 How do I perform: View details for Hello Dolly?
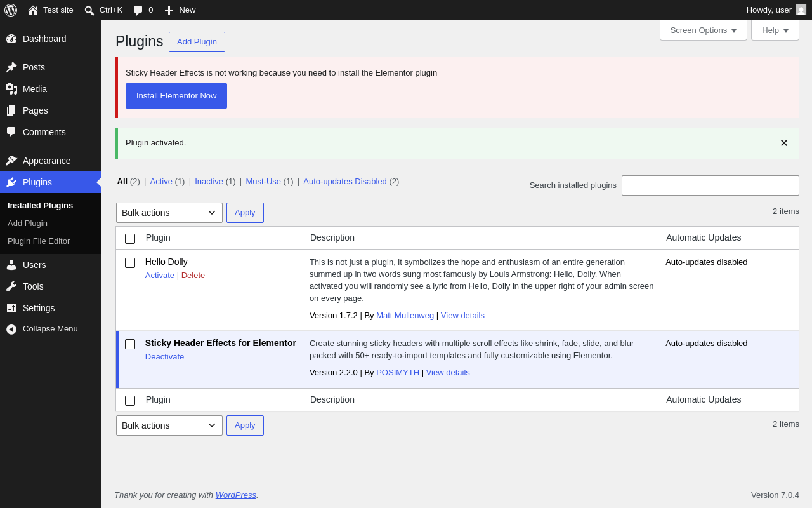click(462, 316)
